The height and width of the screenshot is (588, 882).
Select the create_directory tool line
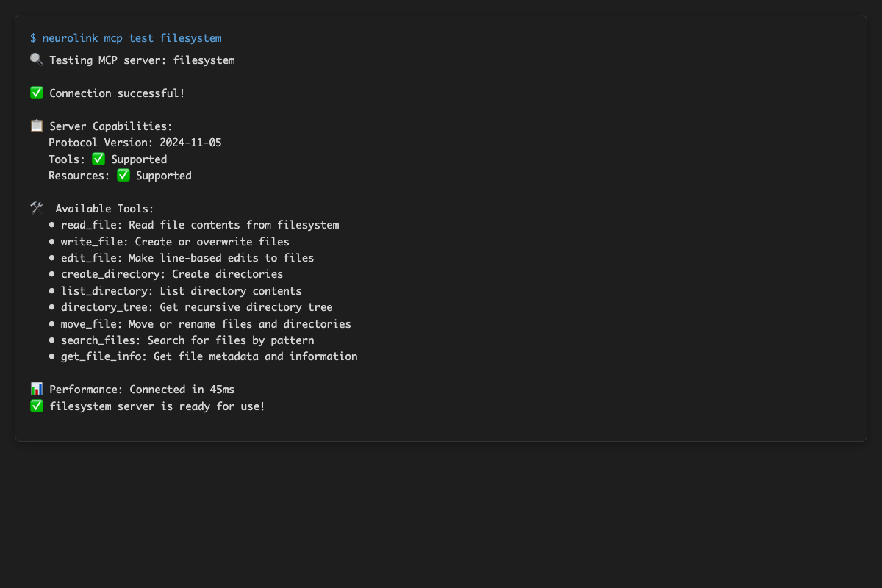[171, 274]
